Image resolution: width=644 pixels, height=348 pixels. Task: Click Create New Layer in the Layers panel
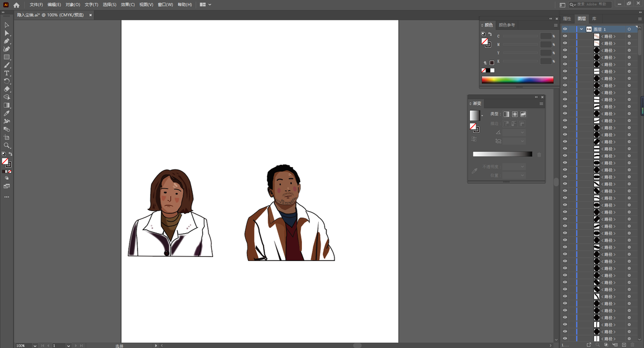(x=624, y=345)
